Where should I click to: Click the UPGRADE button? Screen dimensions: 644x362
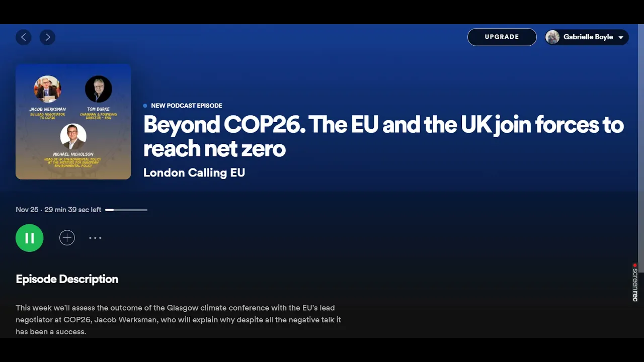(x=502, y=37)
